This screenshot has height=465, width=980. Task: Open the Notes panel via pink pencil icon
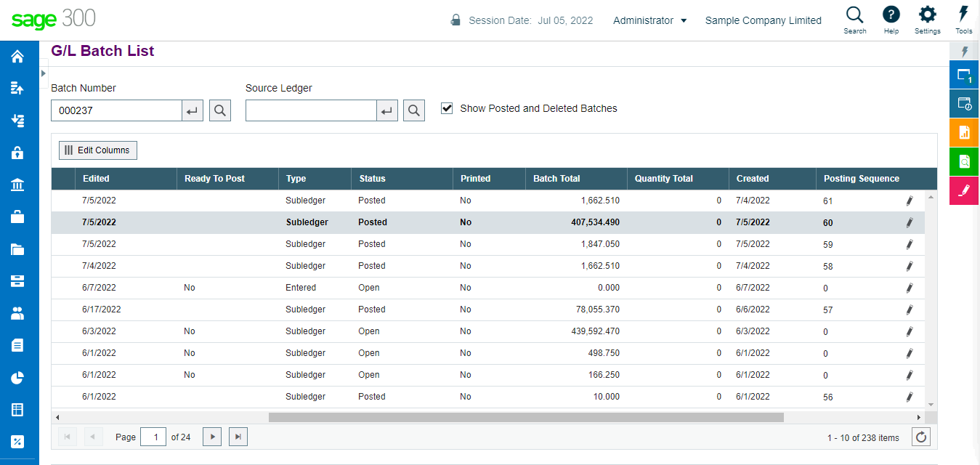click(x=963, y=190)
